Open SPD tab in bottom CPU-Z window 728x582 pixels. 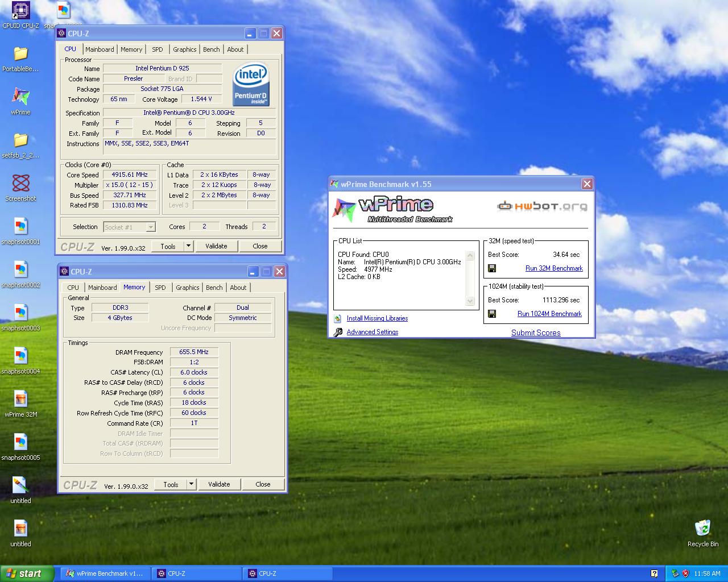(x=160, y=288)
